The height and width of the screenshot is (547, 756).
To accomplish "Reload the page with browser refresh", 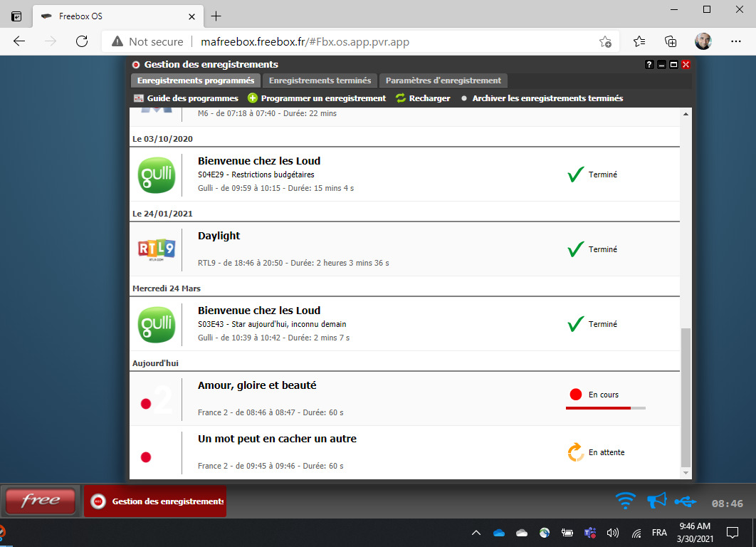I will (x=82, y=41).
